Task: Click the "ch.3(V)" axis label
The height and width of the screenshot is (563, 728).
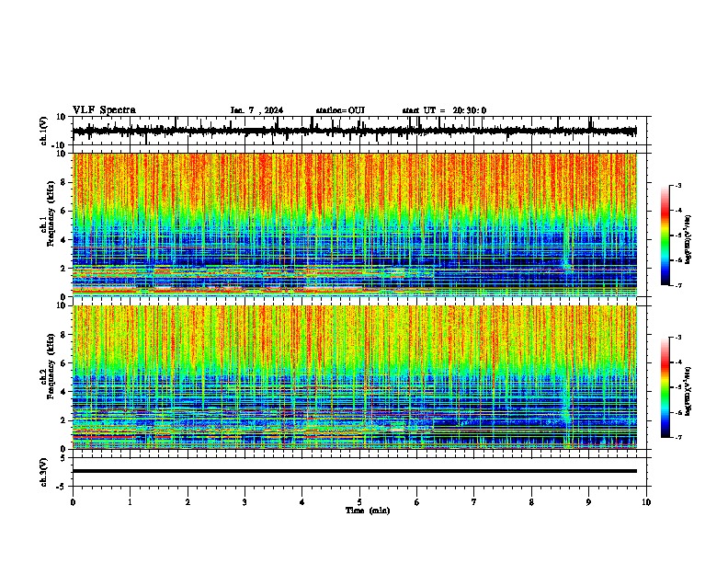Action: [44, 472]
